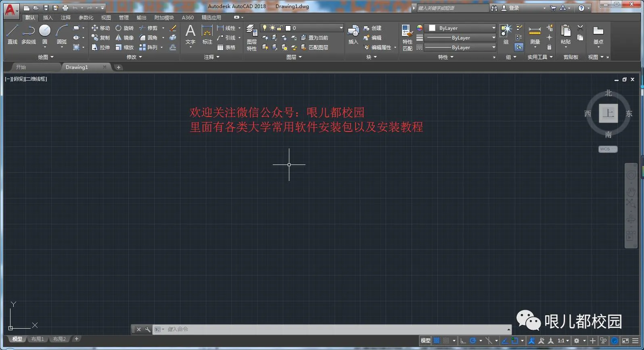Add a new drawing tab with plus button

pos(119,67)
